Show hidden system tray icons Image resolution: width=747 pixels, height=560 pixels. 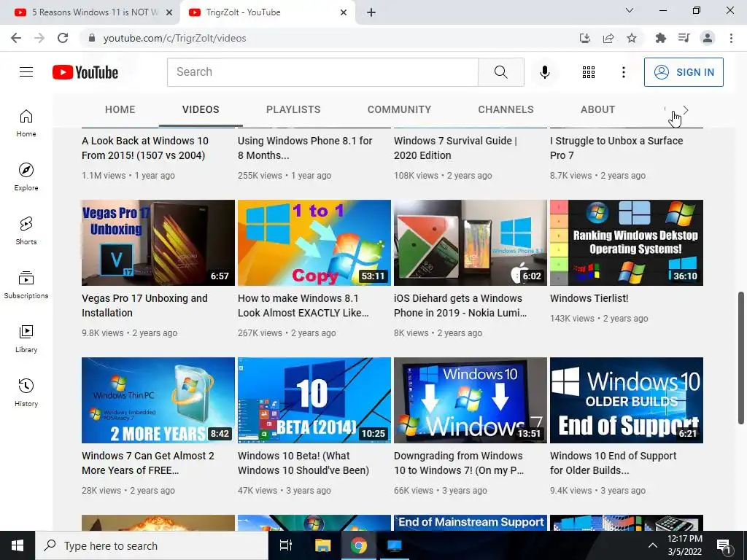point(653,545)
